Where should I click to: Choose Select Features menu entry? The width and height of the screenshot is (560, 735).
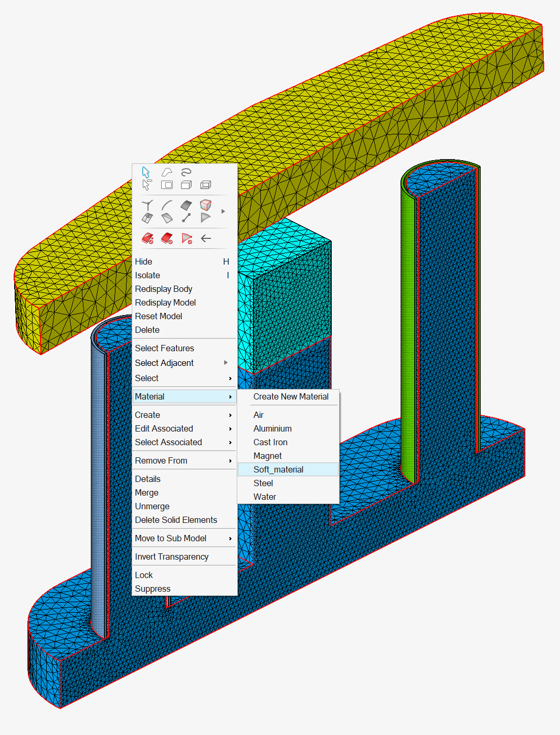(185, 348)
